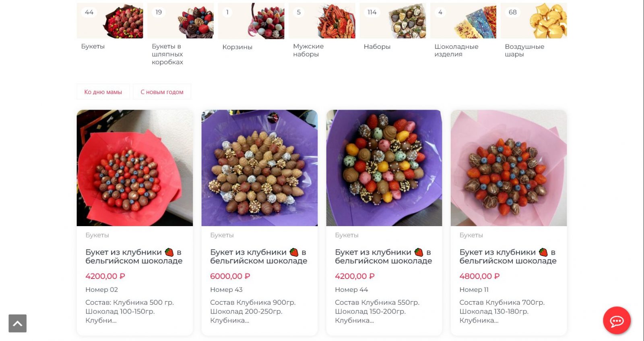The width and height of the screenshot is (644, 341).
Task: Open photo of the 6000,00 ₽ bouquet
Action: coord(259,168)
